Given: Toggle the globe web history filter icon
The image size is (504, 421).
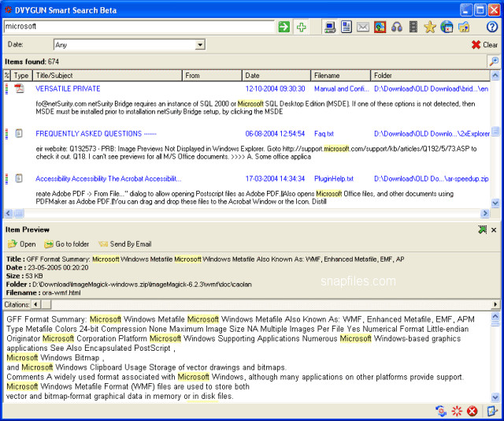Looking at the screenshot, I should 447,27.
